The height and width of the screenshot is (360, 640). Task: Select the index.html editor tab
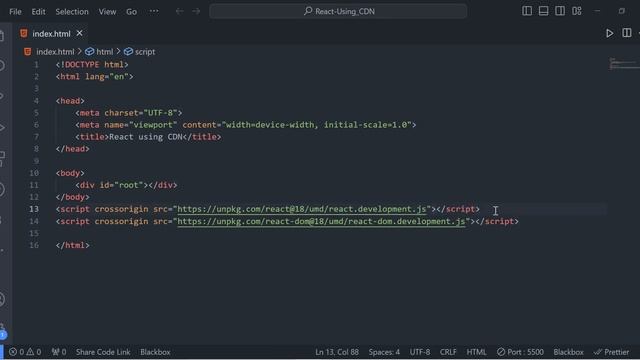coord(51,33)
